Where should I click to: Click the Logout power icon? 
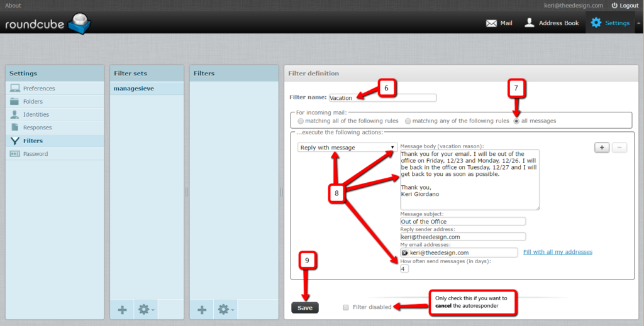[614, 6]
